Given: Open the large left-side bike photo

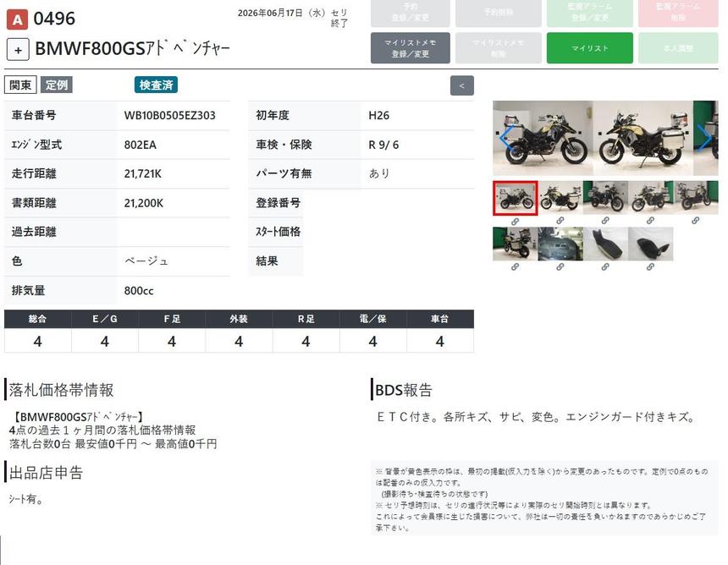Looking at the screenshot, I should click(x=543, y=138).
